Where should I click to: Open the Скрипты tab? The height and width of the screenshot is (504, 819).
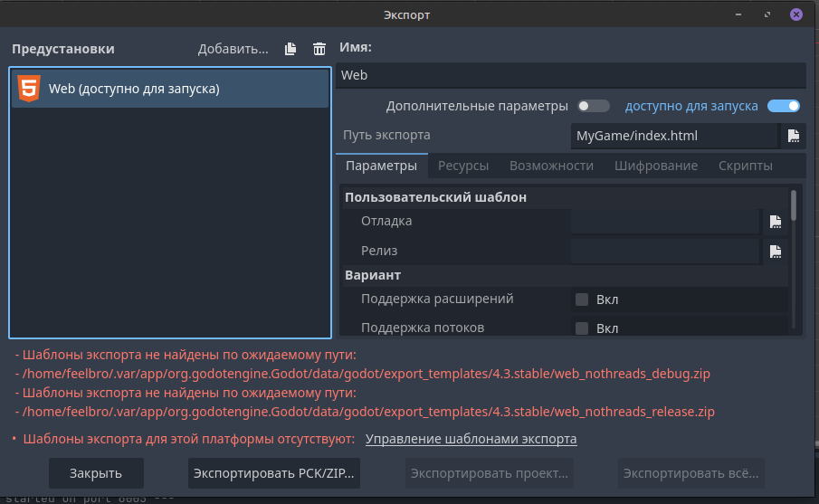[x=745, y=166]
